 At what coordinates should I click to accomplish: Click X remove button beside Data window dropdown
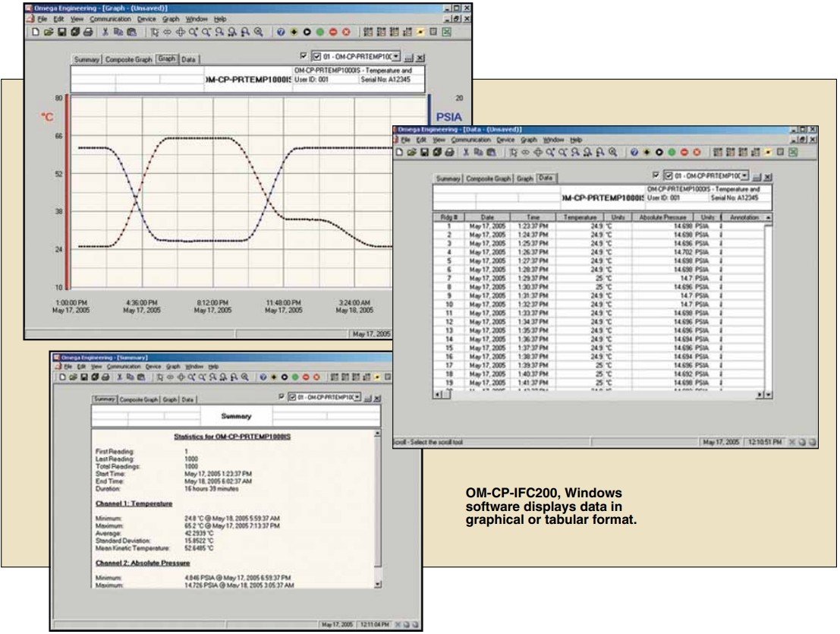(768, 178)
